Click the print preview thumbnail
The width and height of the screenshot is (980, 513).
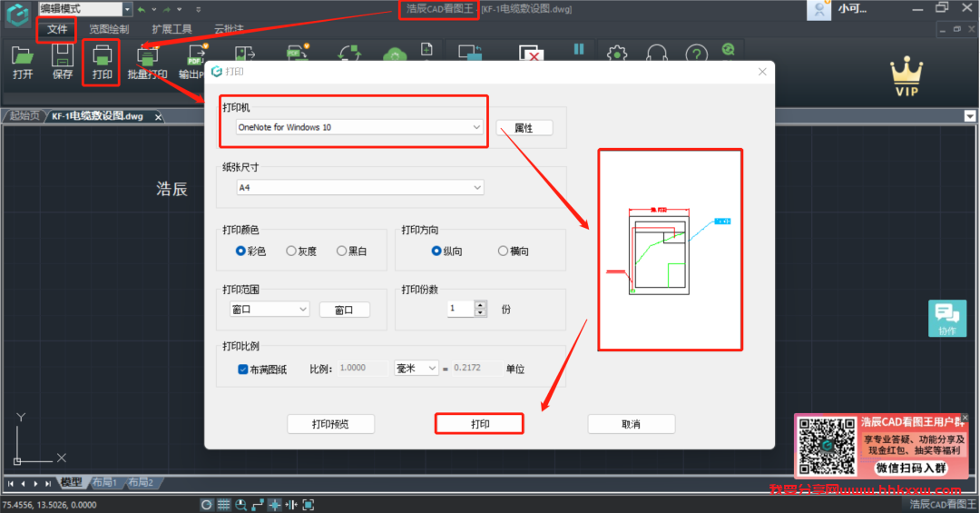(x=670, y=250)
